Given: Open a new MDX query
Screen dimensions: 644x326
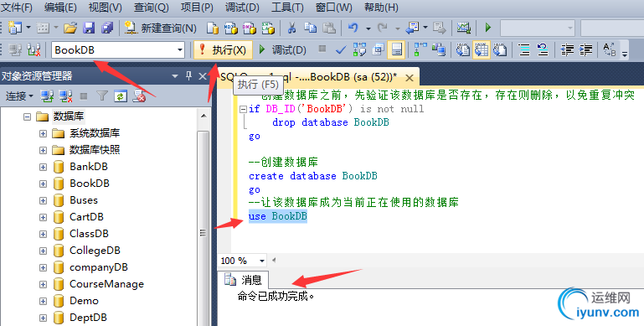Looking at the screenshot, I should pos(231,28).
